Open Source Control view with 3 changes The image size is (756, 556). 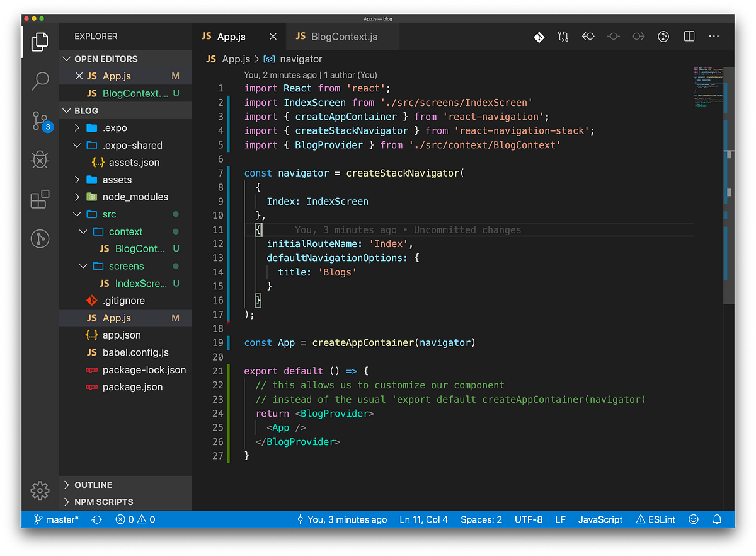pos(40,120)
